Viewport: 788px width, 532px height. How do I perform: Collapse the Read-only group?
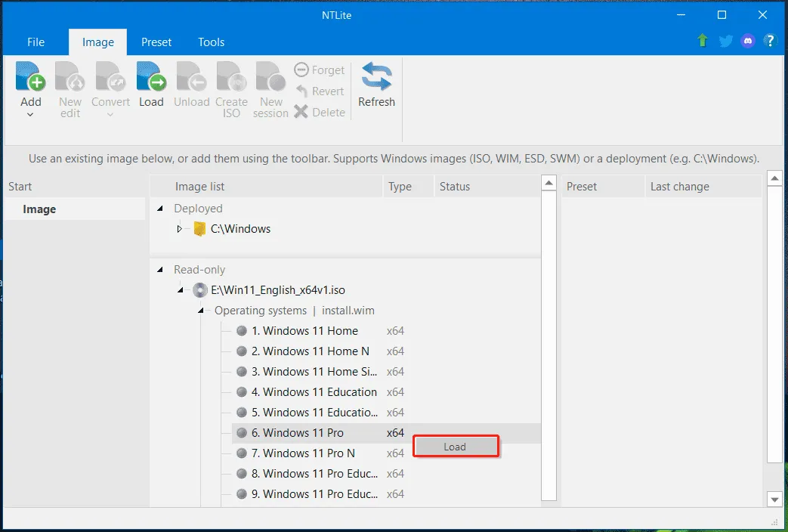point(160,270)
